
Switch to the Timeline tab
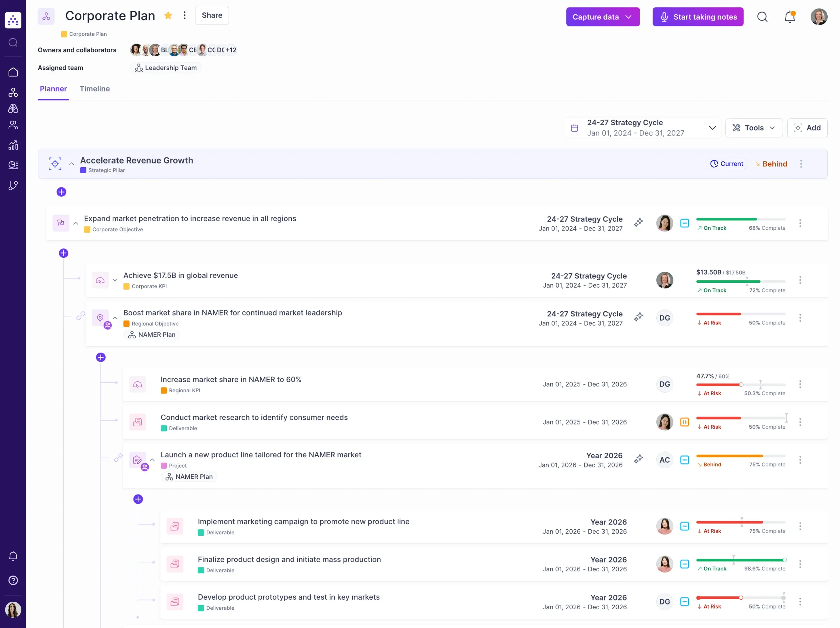point(95,89)
